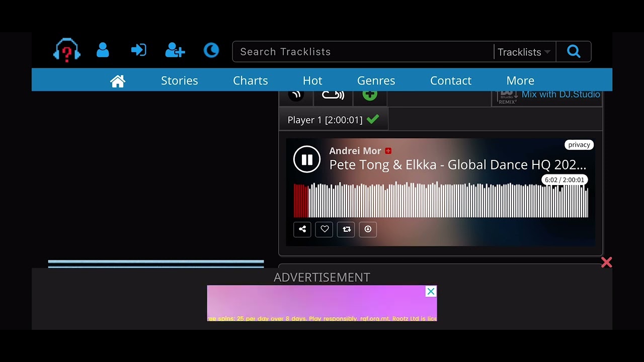Click the Search Tracklists input field
This screenshot has height=362, width=644.
(363, 52)
